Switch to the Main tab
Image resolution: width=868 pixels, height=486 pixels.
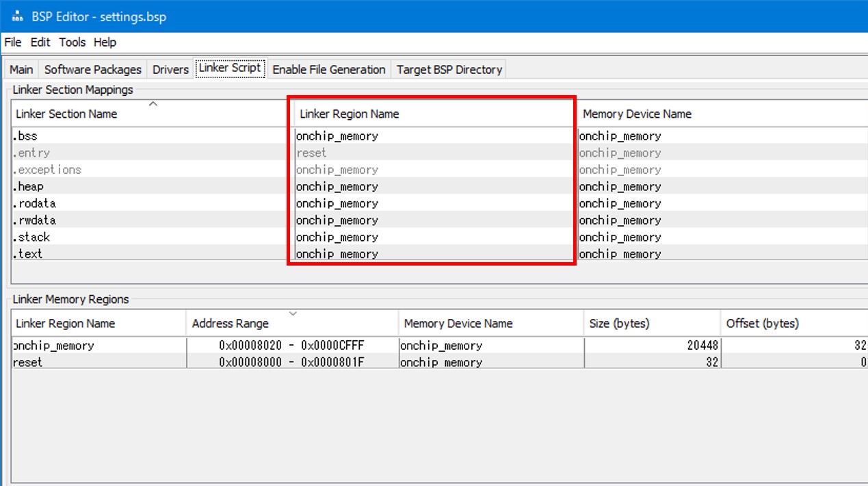point(21,69)
